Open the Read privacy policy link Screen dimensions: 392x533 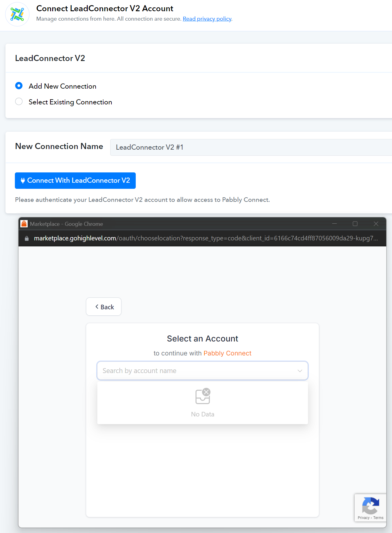[x=207, y=19]
